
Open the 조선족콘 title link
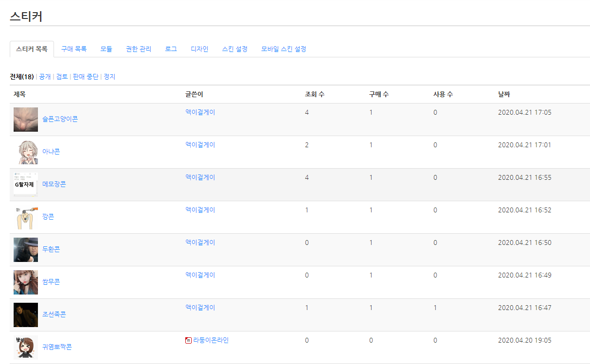click(54, 314)
